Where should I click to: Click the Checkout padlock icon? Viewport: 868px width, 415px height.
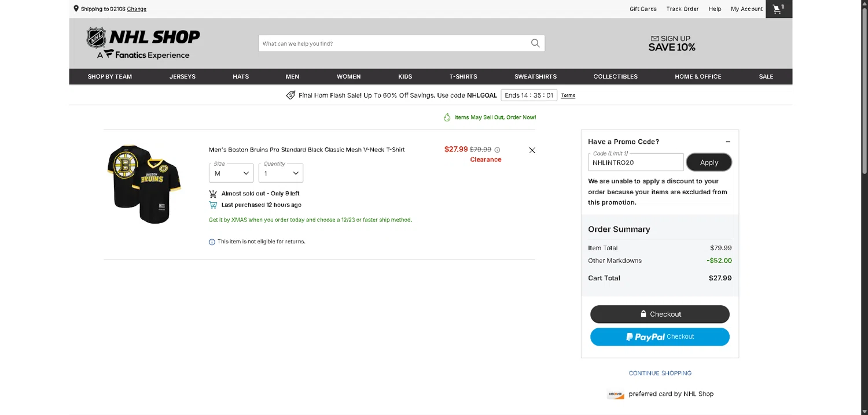[643, 314]
